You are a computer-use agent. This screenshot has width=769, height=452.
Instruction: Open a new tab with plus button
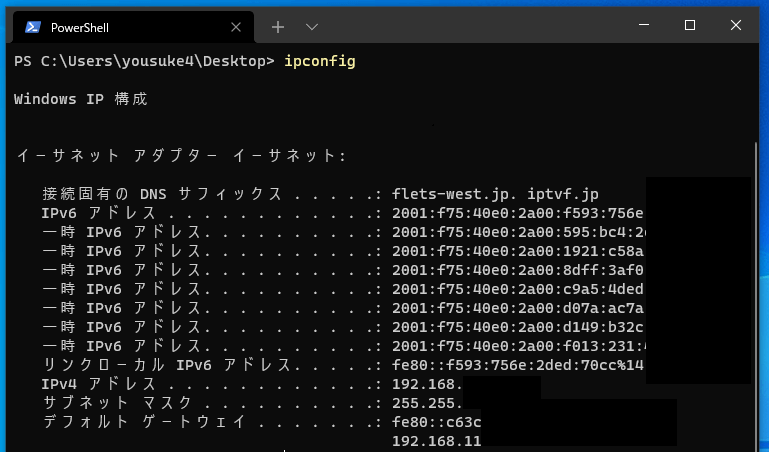278,27
